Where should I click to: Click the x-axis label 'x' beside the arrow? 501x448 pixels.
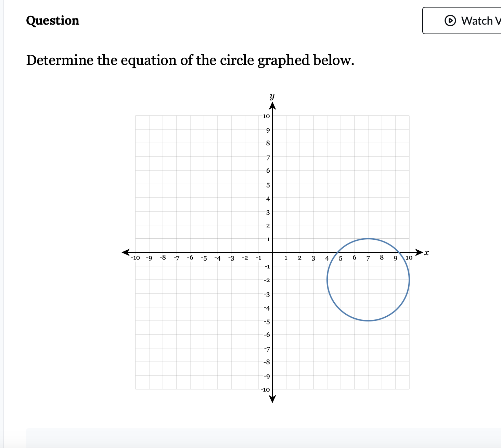(x=426, y=252)
